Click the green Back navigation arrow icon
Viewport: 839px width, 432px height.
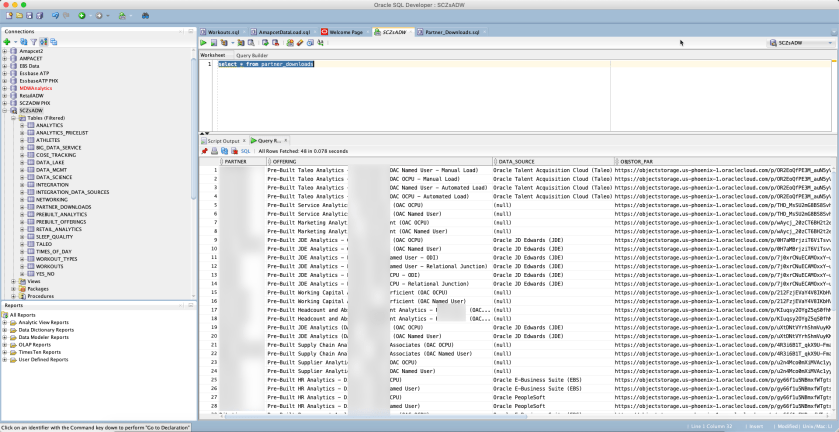82,16
